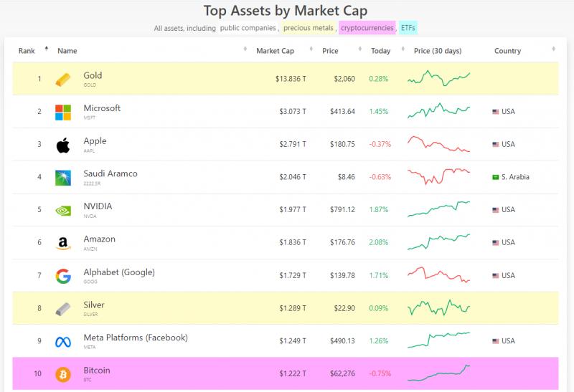Open the Apple asset page
Viewport: 574px width, 392px height.
coord(95,140)
